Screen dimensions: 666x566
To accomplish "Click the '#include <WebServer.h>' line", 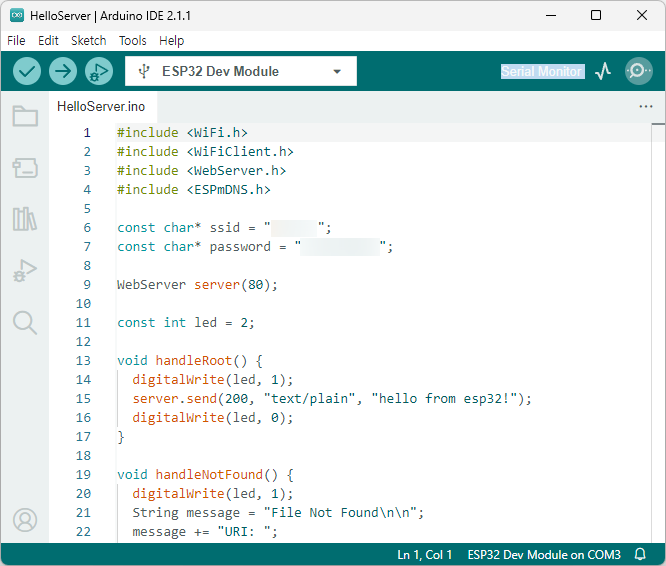I will [x=201, y=171].
